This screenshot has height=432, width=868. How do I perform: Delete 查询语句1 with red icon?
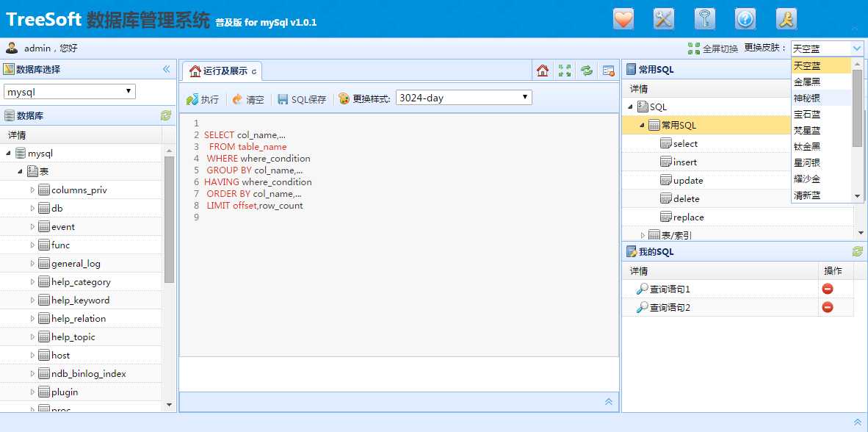tap(828, 289)
